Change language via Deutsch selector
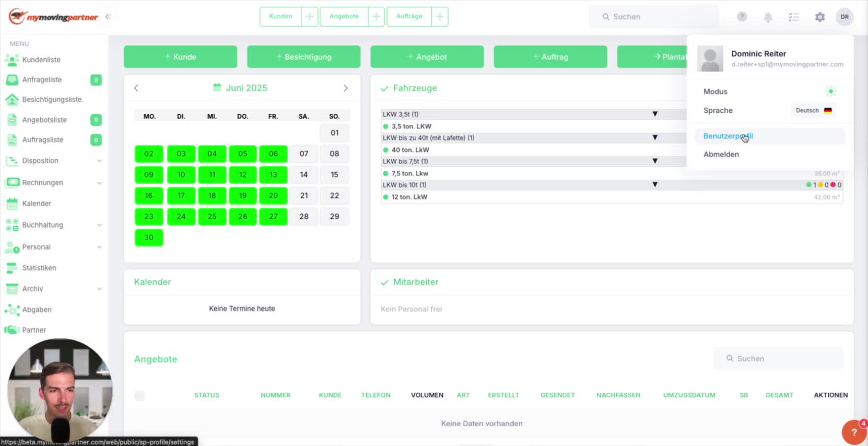 pyautogui.click(x=814, y=111)
